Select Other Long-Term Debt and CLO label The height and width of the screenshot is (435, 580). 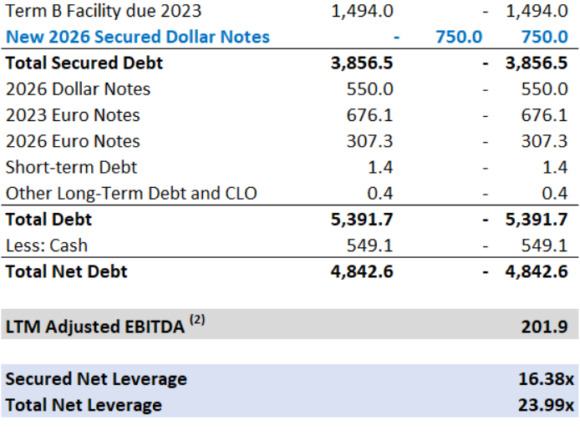tap(131, 193)
